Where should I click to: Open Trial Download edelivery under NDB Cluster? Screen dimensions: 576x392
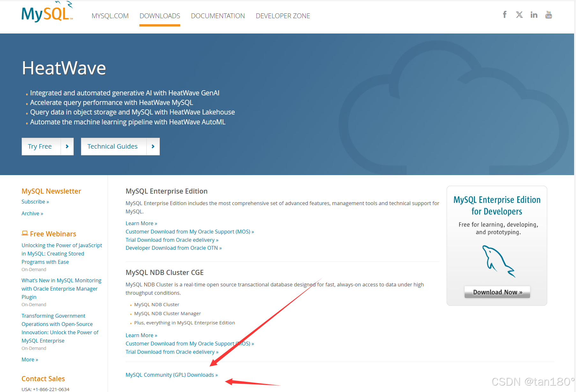pyautogui.click(x=172, y=352)
